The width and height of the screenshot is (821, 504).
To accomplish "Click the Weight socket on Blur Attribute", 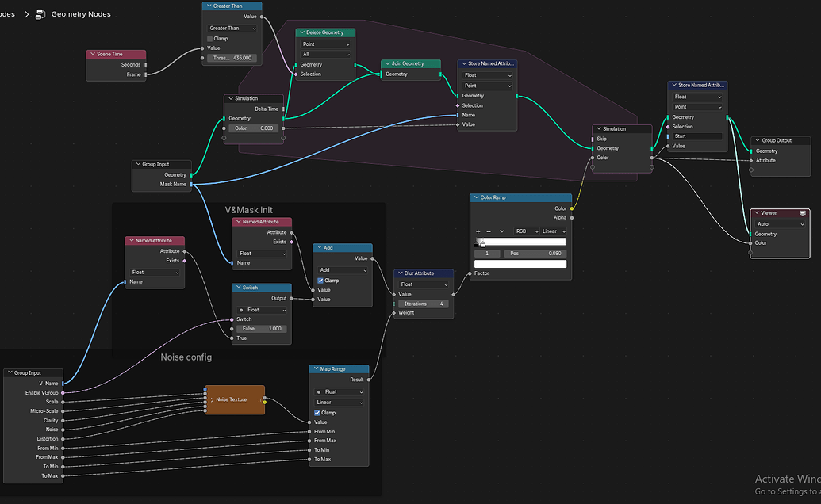I will 393,313.
